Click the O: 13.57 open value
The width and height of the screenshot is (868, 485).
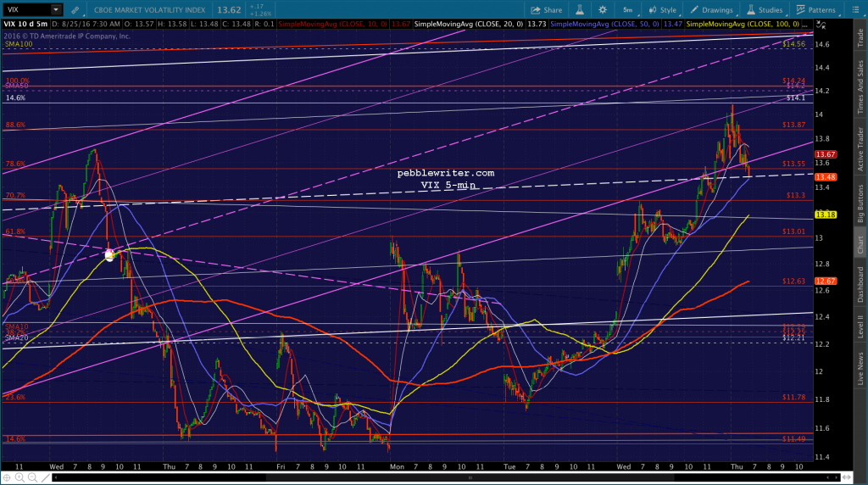(138, 25)
